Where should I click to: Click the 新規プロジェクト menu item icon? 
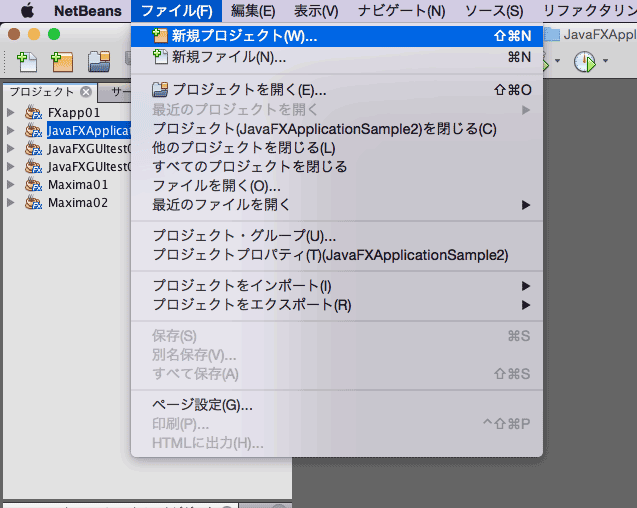pos(160,36)
